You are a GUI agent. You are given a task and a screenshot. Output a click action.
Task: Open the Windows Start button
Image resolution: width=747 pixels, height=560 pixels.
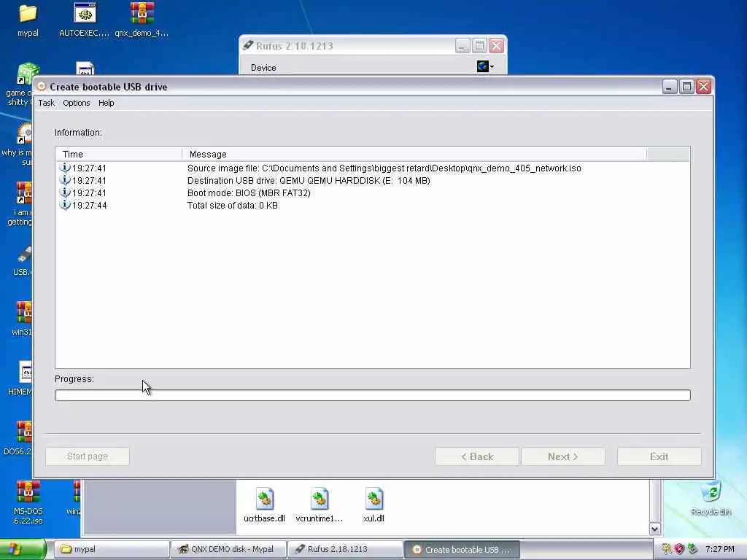point(22,549)
